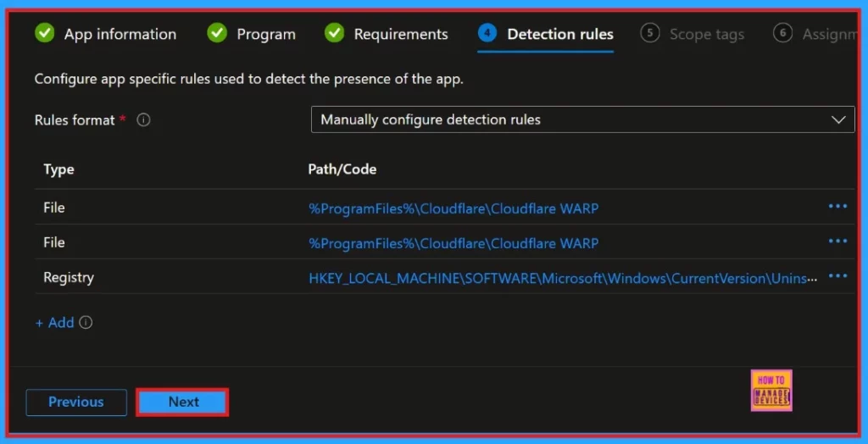Switch to the App information step
Viewport: 868px width, 444px height.
(105, 34)
